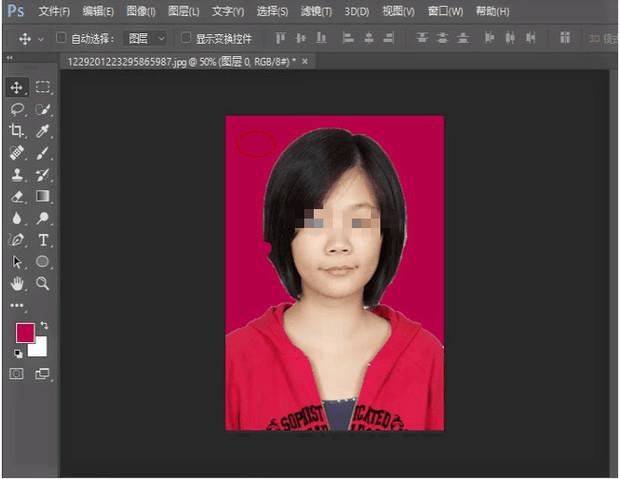The width and height of the screenshot is (620, 479).
Task: Expand the Move tool preset picker arrow
Action: 40,39
